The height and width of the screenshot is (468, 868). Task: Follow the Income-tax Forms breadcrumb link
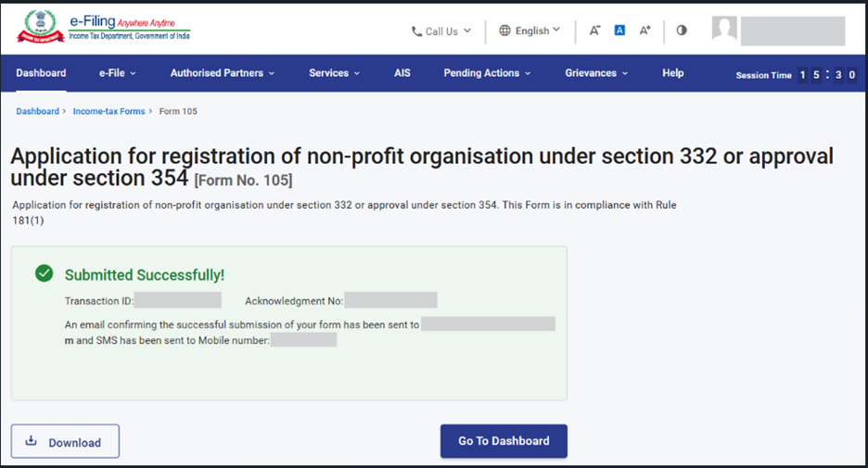pyautogui.click(x=108, y=111)
